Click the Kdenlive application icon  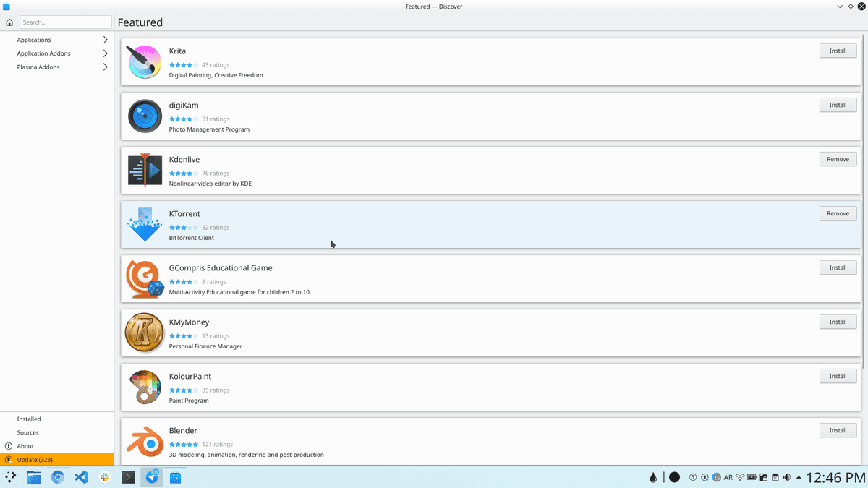pos(145,170)
